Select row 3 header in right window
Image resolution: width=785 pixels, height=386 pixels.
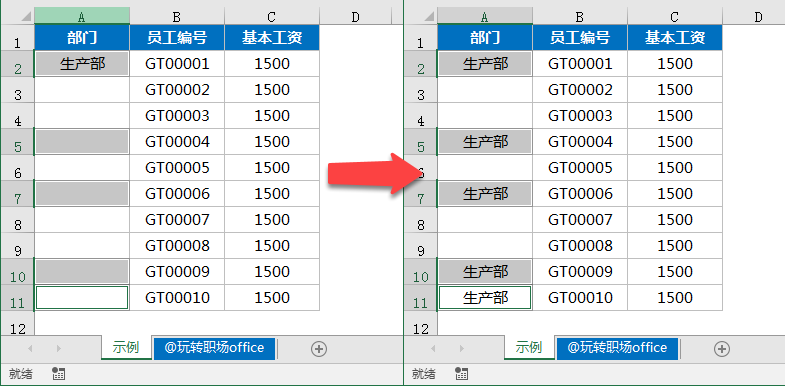coord(420,90)
